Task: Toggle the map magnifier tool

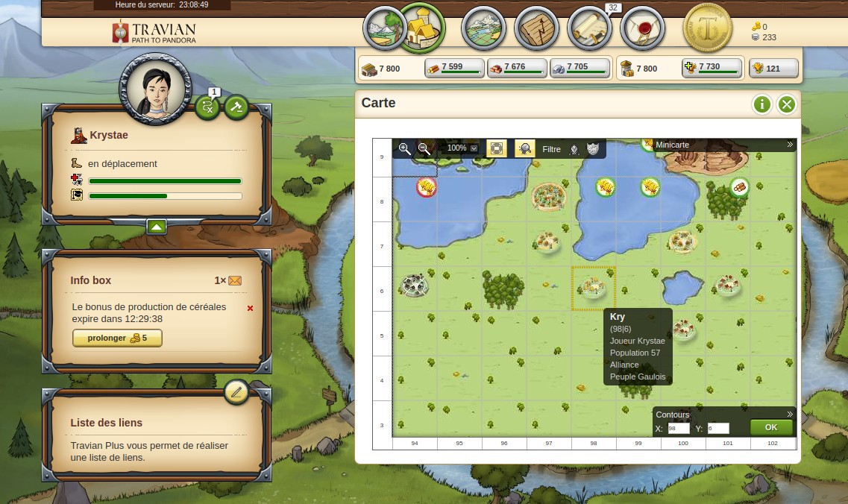Action: click(524, 148)
